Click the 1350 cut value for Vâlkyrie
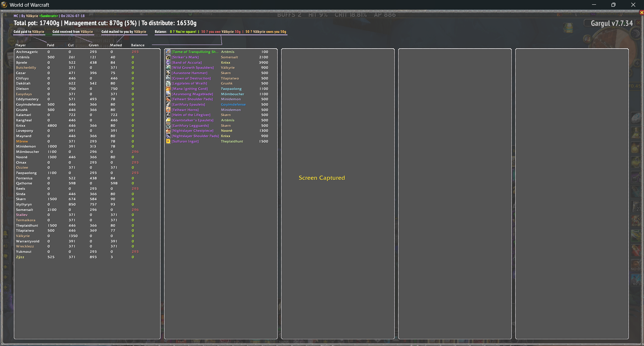This screenshot has width=644, height=346. coord(73,236)
